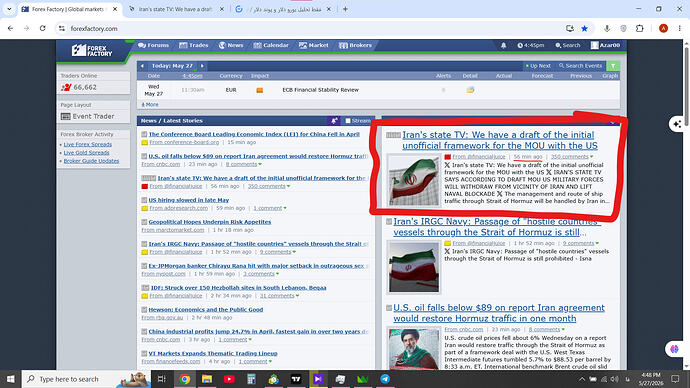Open a new browser tab
This screenshot has height=388, width=690.
pos(345,9)
